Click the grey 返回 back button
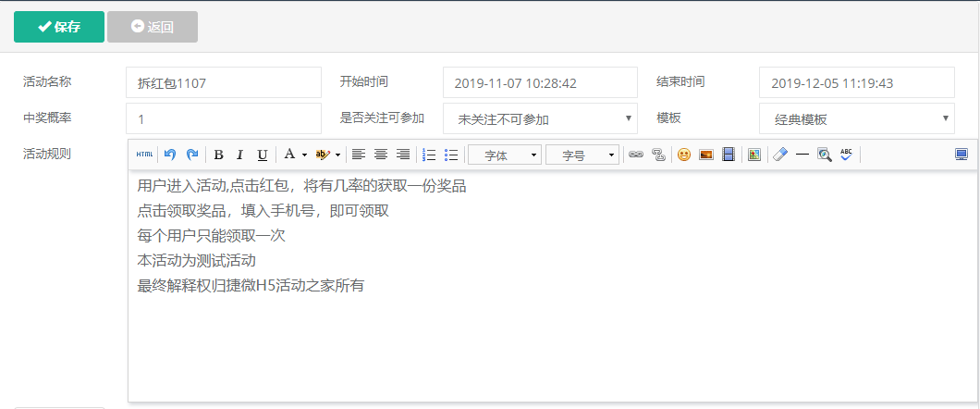The width and height of the screenshot is (980, 409). 153,27
